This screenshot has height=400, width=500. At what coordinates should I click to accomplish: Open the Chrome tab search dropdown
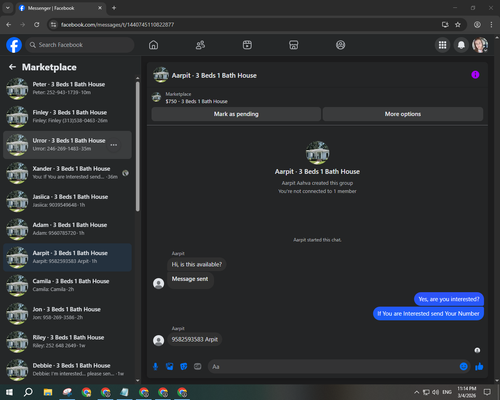point(8,8)
